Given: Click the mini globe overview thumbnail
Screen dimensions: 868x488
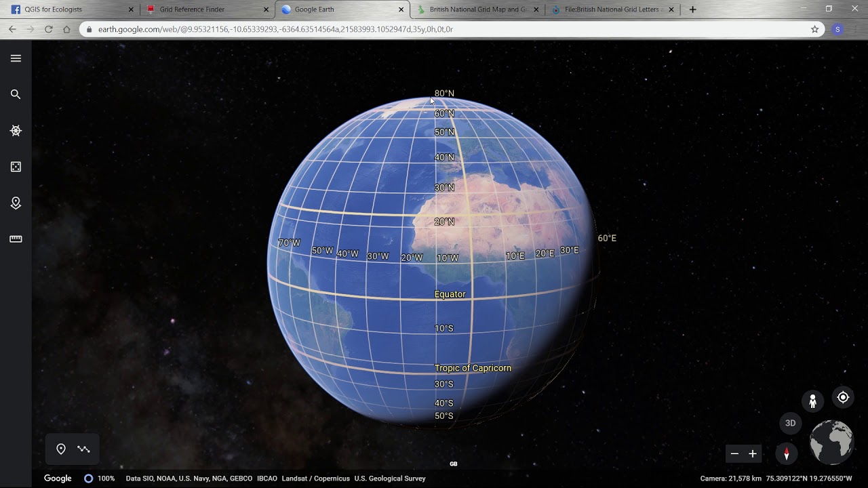Looking at the screenshot, I should pos(831,442).
